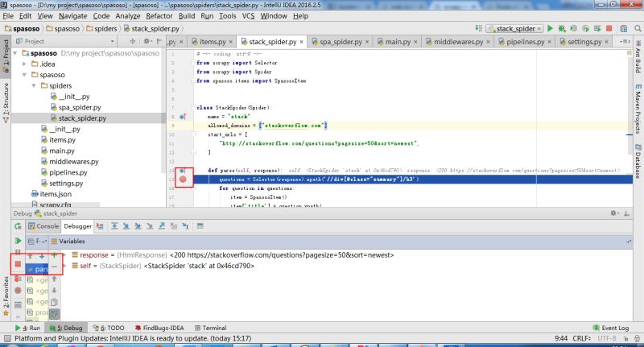Rerun stack_spider debug session
This screenshot has width=644, height=347.
(18, 226)
